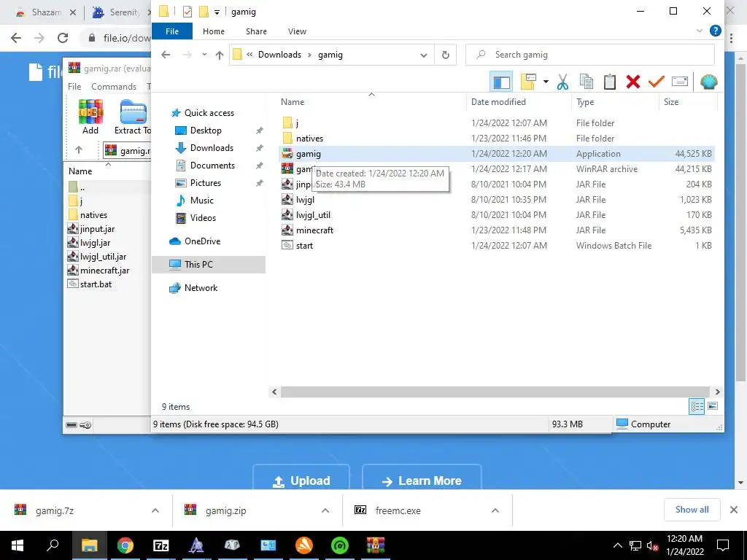Click the horizontal scrollbar in file list
Image resolution: width=747 pixels, height=560 pixels.
495,392
